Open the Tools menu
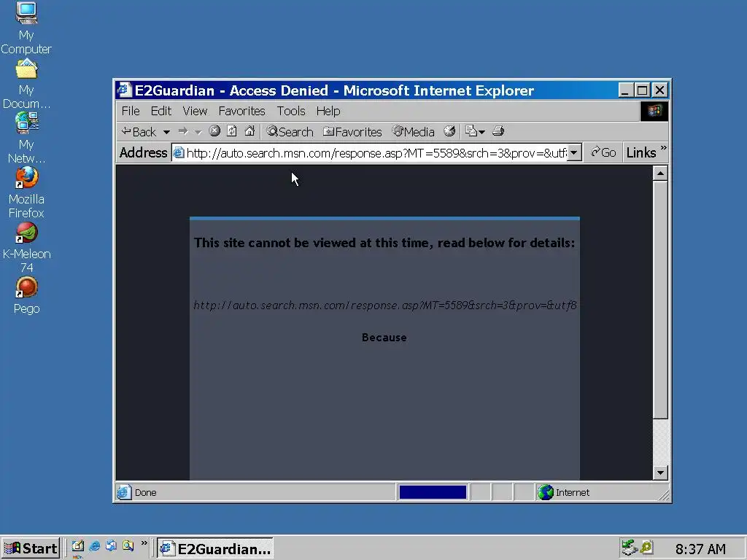The image size is (747, 560). pyautogui.click(x=291, y=111)
